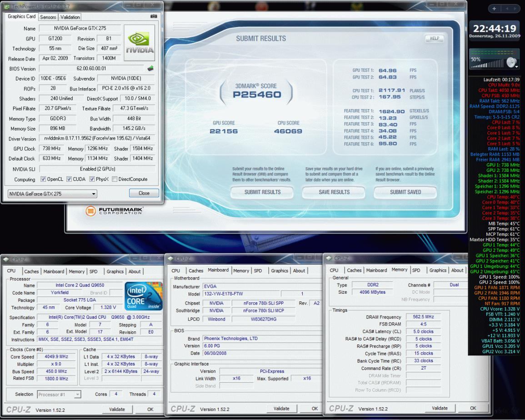Screen dimensions: 525x420
Task: Open the Processor #1 selection dropdown
Action: coord(59,395)
